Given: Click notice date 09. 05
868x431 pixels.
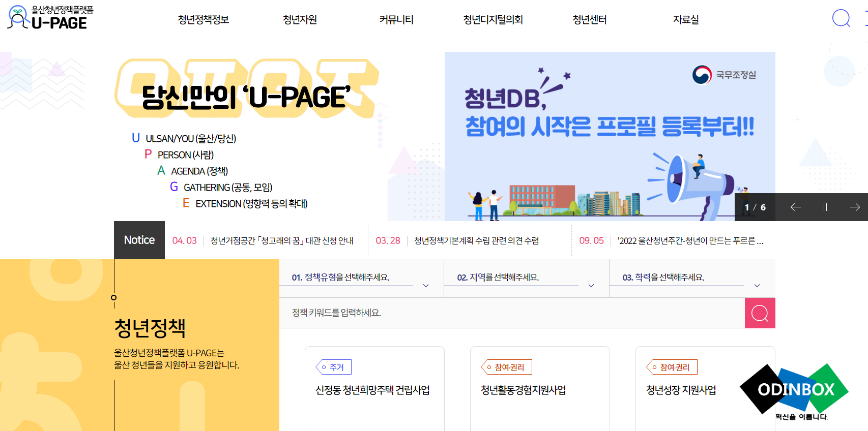Looking at the screenshot, I should point(591,240).
